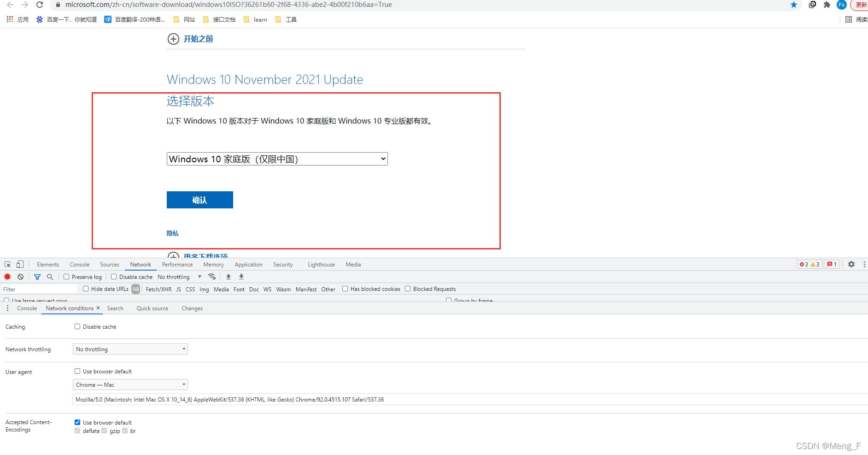Click the browser forward arrow

(x=25, y=5)
